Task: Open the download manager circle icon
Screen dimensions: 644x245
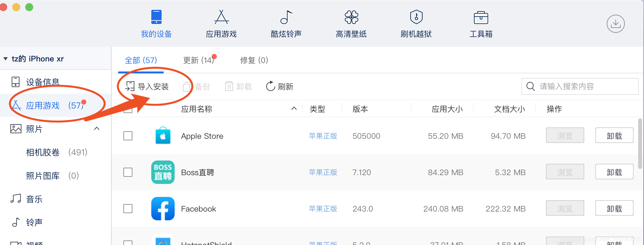Action: [615, 24]
